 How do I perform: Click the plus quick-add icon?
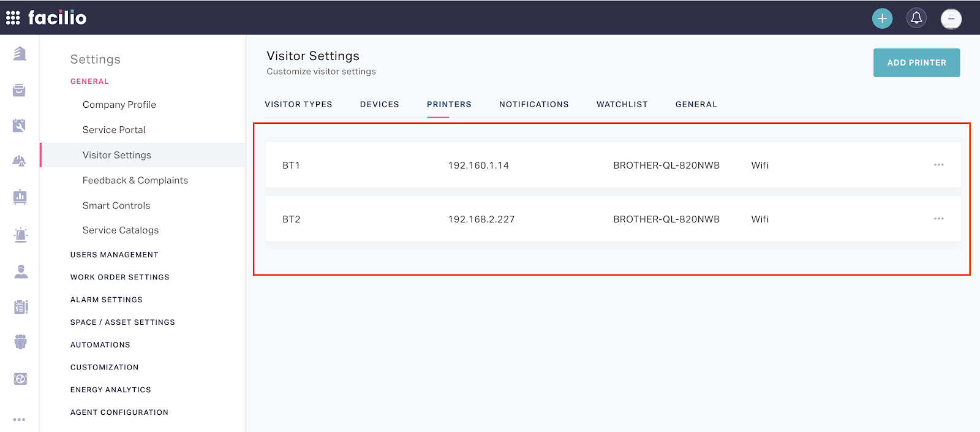(882, 18)
